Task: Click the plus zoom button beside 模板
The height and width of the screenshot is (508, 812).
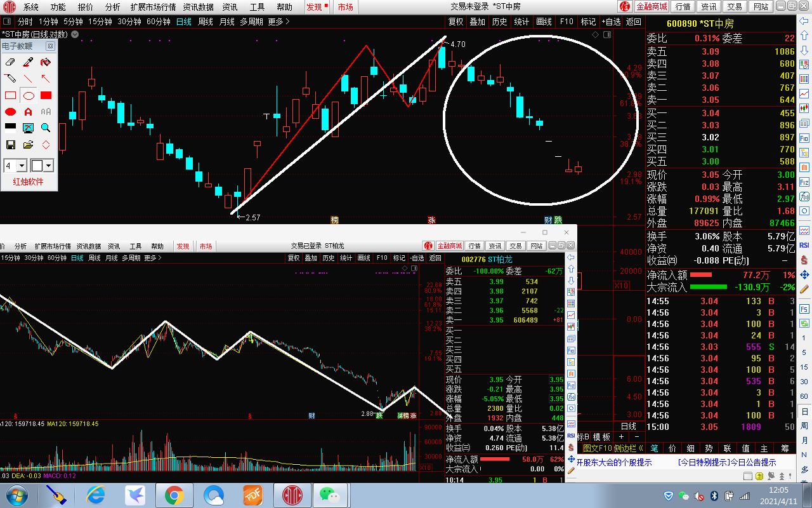Action: click(x=621, y=437)
